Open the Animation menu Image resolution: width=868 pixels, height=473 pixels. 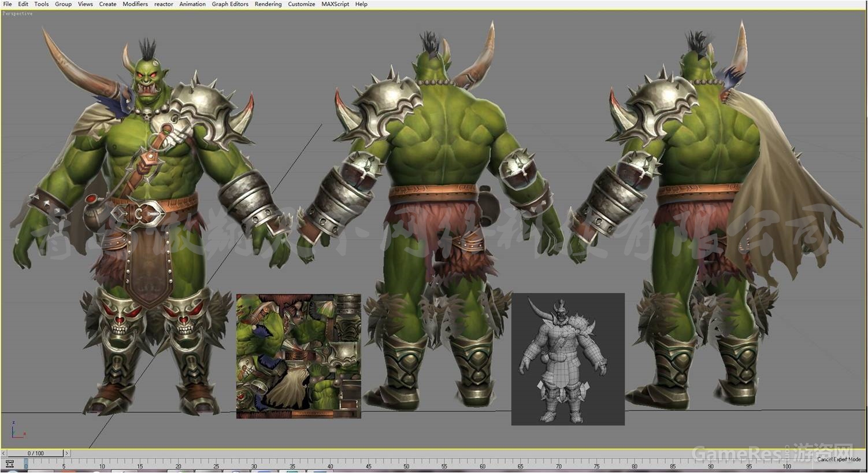pos(192,4)
